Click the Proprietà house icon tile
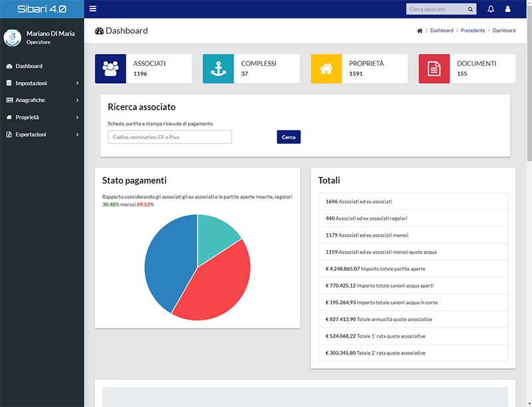The image size is (532, 407). point(326,68)
